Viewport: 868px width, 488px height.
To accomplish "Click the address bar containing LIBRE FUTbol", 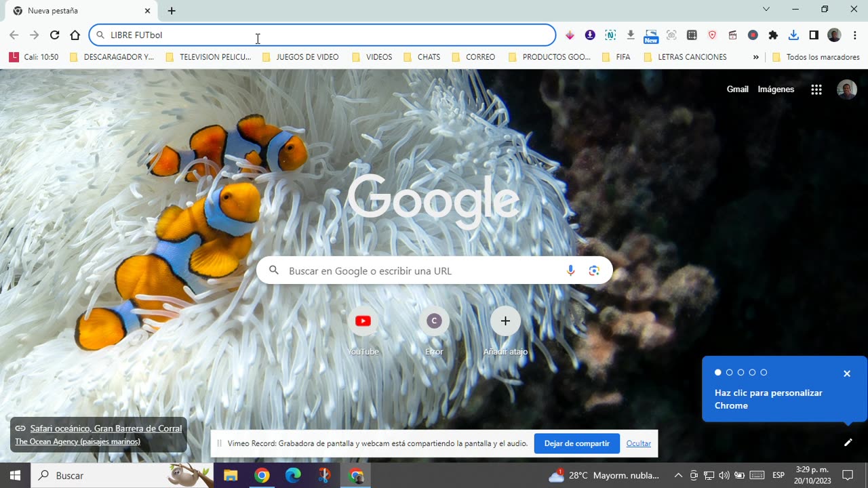I will tap(322, 35).
